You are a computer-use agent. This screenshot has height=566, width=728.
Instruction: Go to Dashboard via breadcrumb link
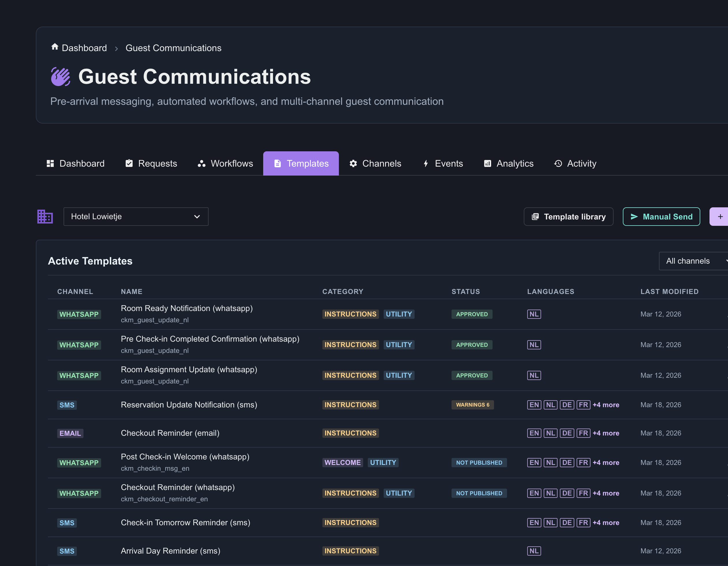84,48
